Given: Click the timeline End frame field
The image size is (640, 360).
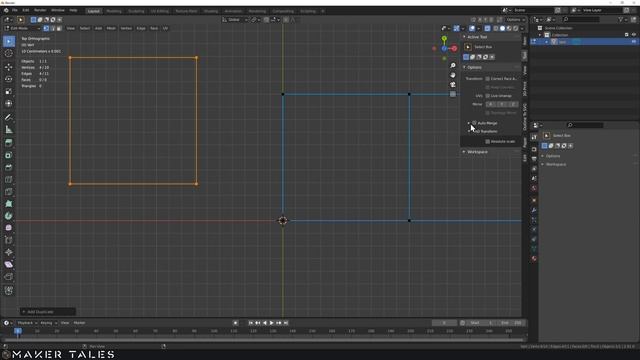Looking at the screenshot, I should (x=512, y=323).
